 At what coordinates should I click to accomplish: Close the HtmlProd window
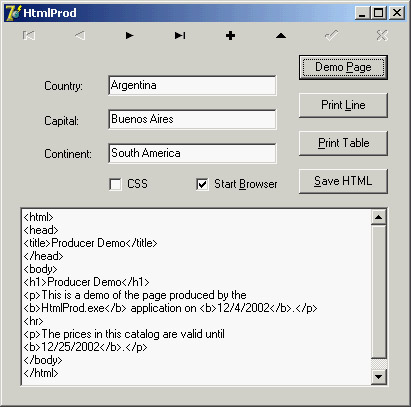[x=397, y=13]
